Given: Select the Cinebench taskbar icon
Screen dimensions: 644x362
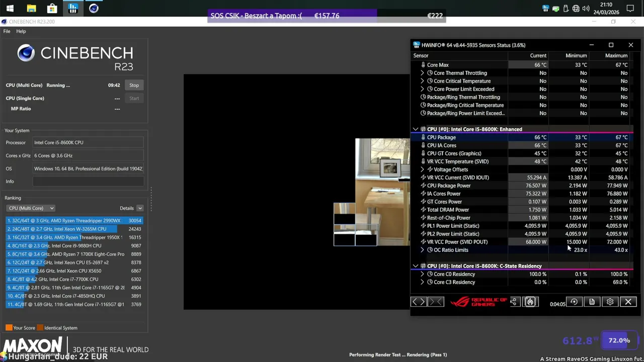Looking at the screenshot, I should 94,9.
